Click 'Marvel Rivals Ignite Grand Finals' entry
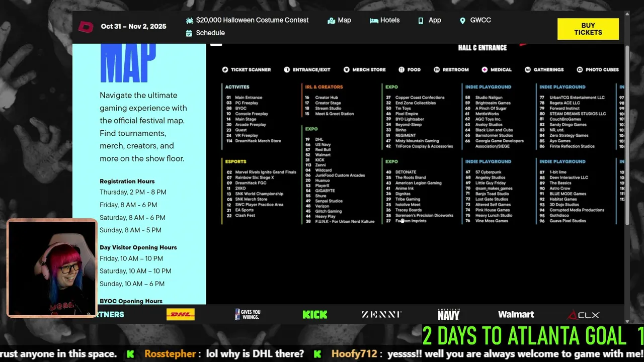The height and width of the screenshot is (362, 644). pyautogui.click(x=261, y=172)
